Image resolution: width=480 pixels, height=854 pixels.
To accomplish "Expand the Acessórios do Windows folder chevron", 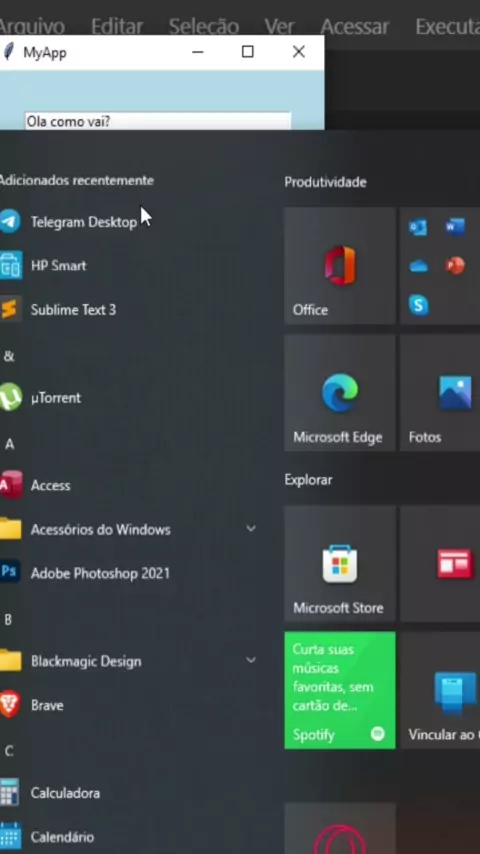I will pos(251,529).
